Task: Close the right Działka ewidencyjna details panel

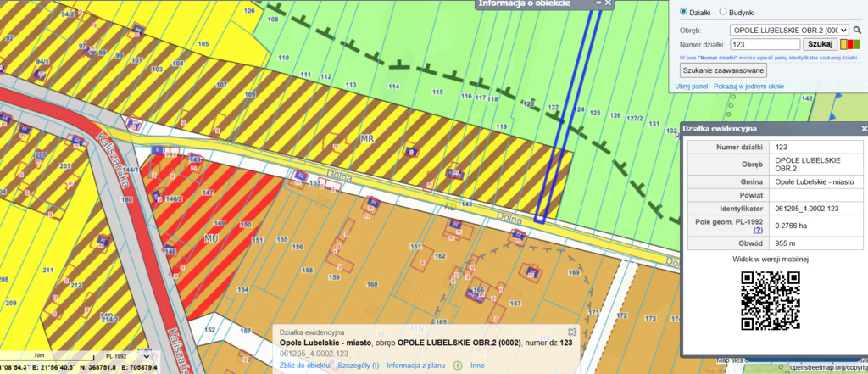Action: (864, 129)
